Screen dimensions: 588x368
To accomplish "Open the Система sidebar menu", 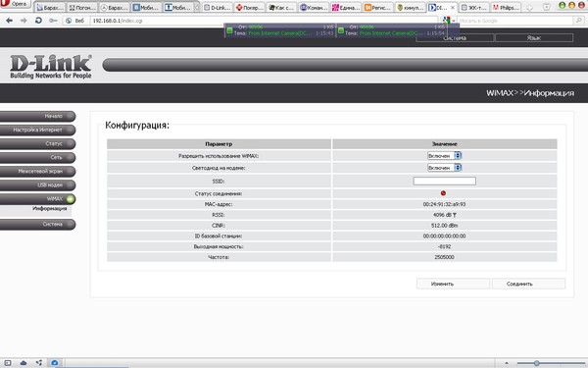I will [37, 224].
